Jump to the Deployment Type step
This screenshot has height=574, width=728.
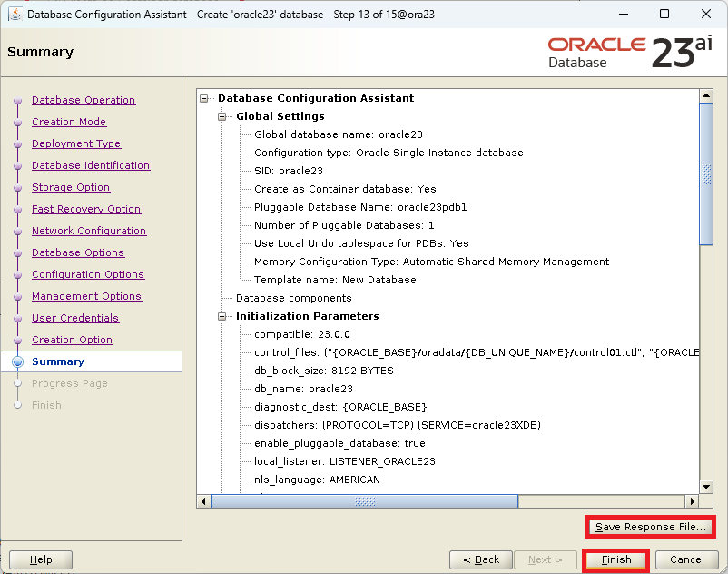coord(76,143)
